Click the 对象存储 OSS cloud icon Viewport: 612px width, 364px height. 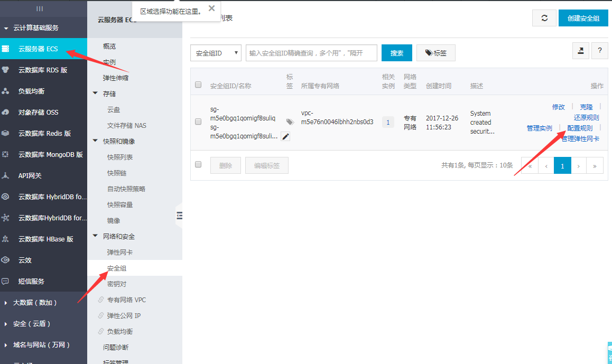(6, 112)
